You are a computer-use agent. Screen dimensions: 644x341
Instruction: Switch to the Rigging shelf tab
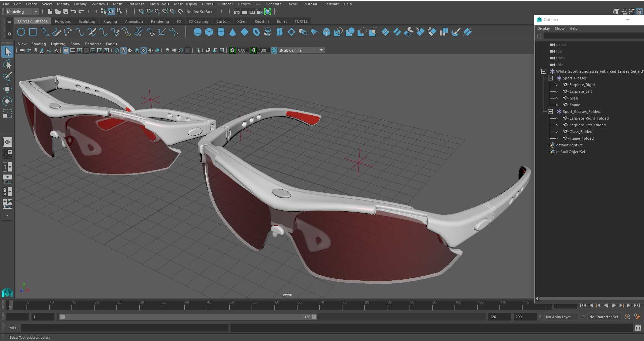(x=110, y=21)
